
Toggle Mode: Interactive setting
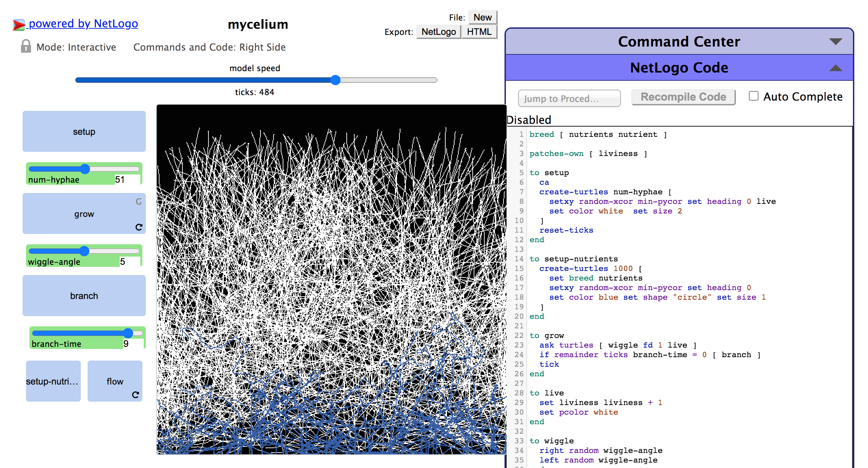pyautogui.click(x=76, y=47)
